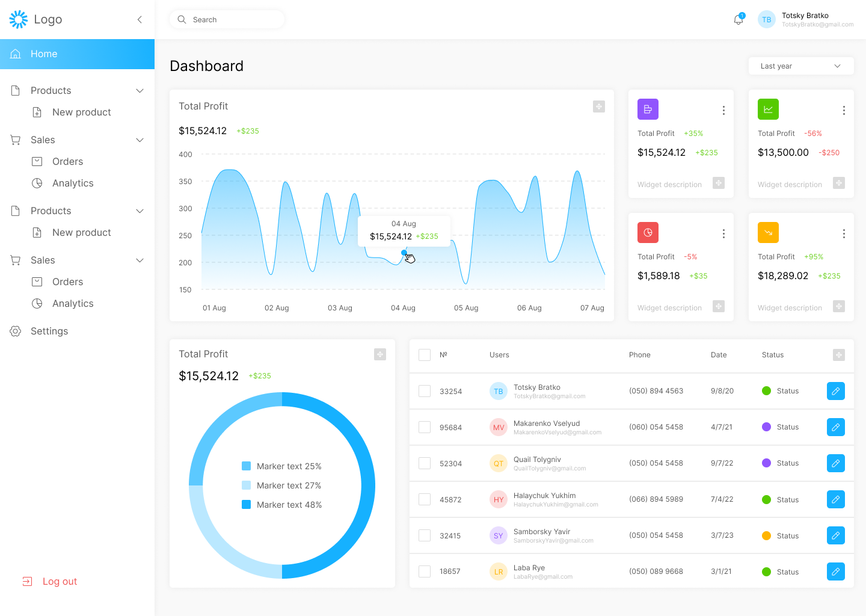Click the QT avatar of Quail Tolygniv

(x=499, y=463)
